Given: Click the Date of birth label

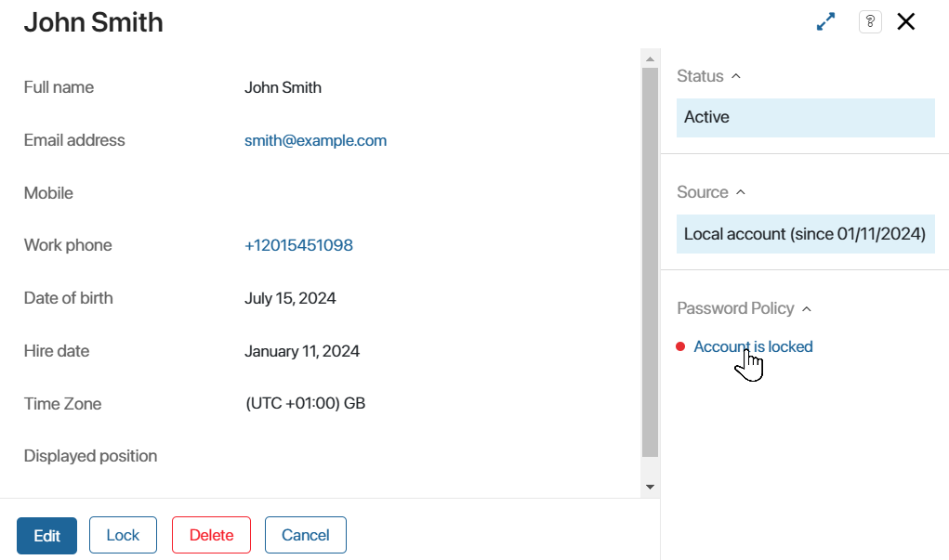Looking at the screenshot, I should (x=69, y=298).
